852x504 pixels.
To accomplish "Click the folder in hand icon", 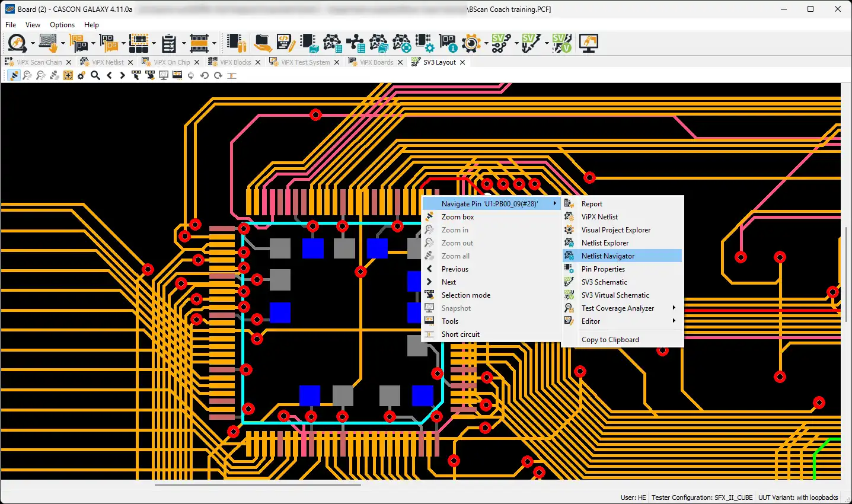I will click(x=263, y=43).
